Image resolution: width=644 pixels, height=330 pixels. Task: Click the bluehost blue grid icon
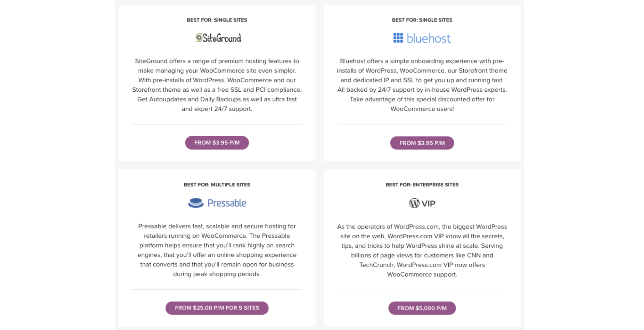[x=398, y=38]
